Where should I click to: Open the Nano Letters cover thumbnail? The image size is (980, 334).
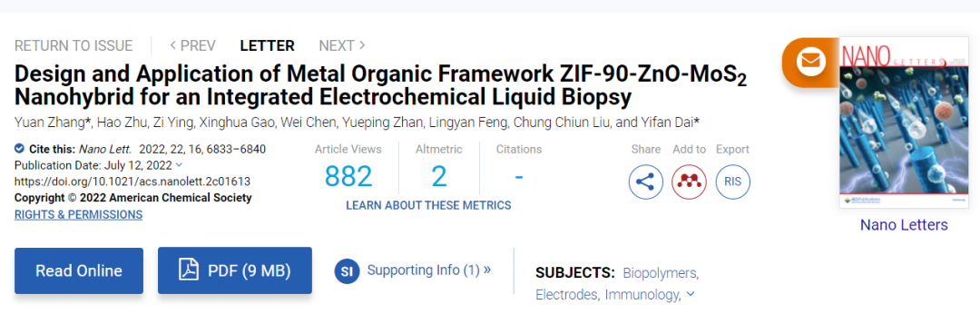(903, 123)
